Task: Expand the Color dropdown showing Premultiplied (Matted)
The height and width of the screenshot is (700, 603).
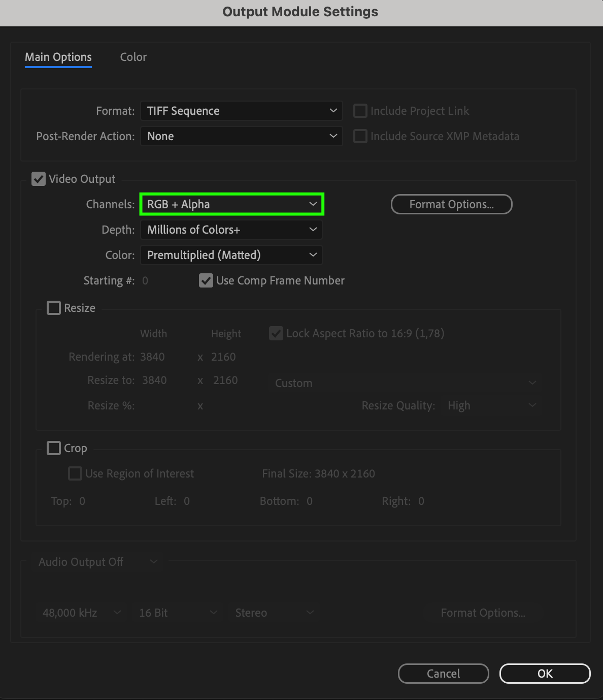Action: pyautogui.click(x=231, y=255)
